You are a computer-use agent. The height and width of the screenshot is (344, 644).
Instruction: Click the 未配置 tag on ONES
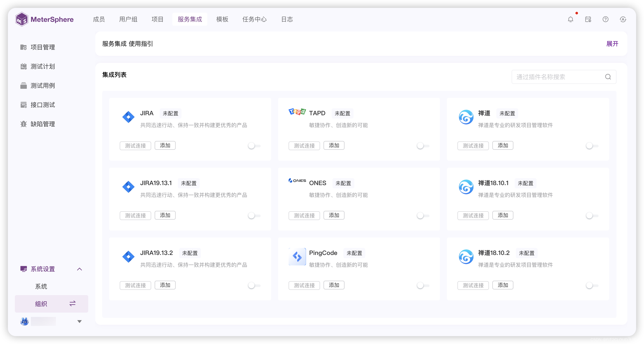coord(343,183)
